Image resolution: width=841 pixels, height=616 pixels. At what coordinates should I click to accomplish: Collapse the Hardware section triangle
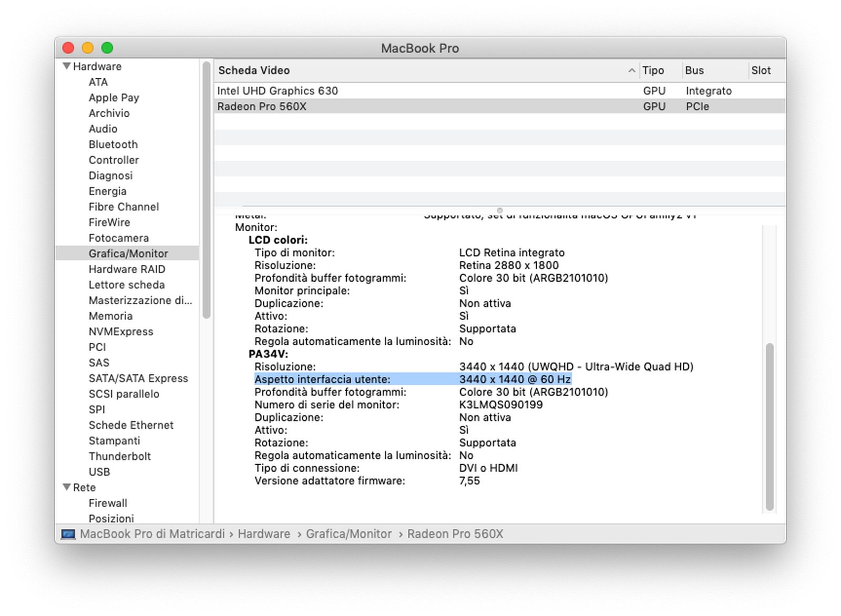coord(67,66)
